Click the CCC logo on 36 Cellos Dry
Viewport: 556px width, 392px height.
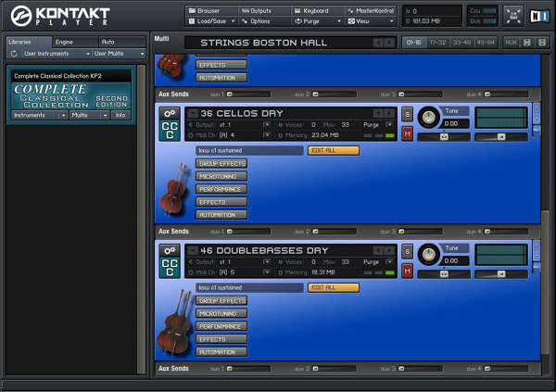tap(170, 130)
